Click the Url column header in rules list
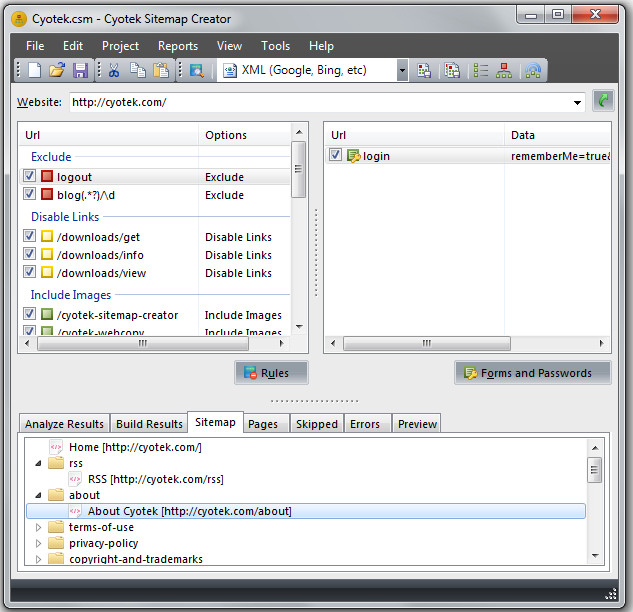The width and height of the screenshot is (633, 612). [108, 135]
